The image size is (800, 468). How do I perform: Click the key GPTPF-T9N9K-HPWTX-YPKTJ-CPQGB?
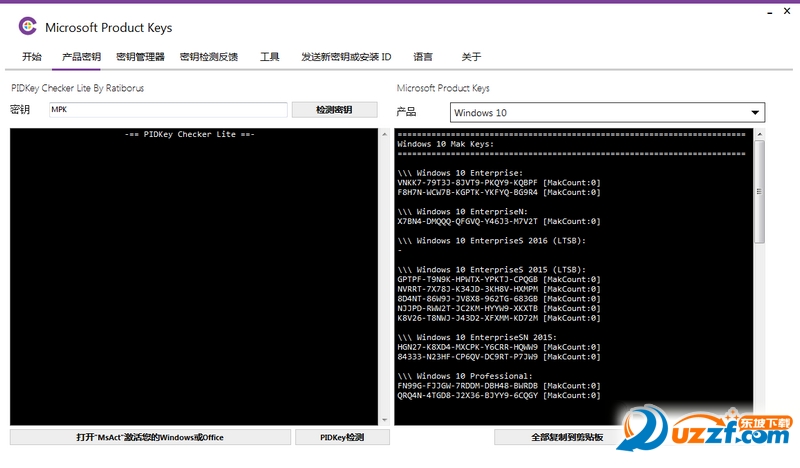tap(467, 280)
